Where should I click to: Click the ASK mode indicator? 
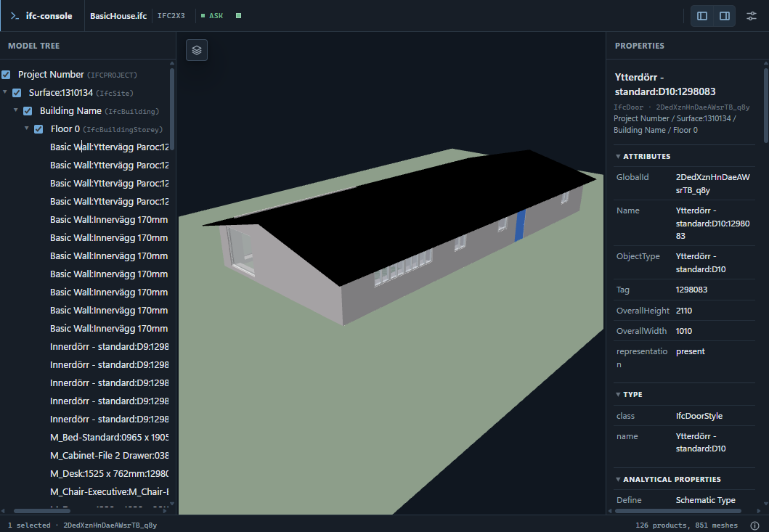click(212, 16)
